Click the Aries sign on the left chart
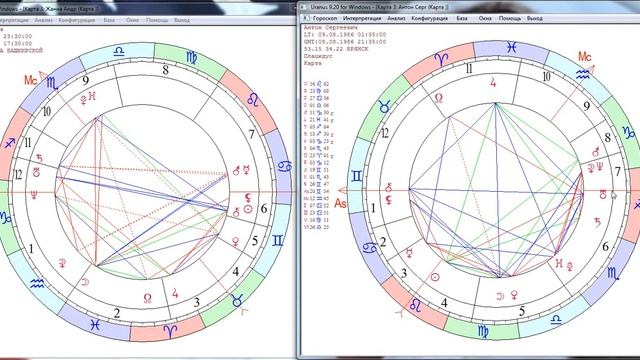This screenshot has height=360, width=640. pyautogui.click(x=170, y=331)
